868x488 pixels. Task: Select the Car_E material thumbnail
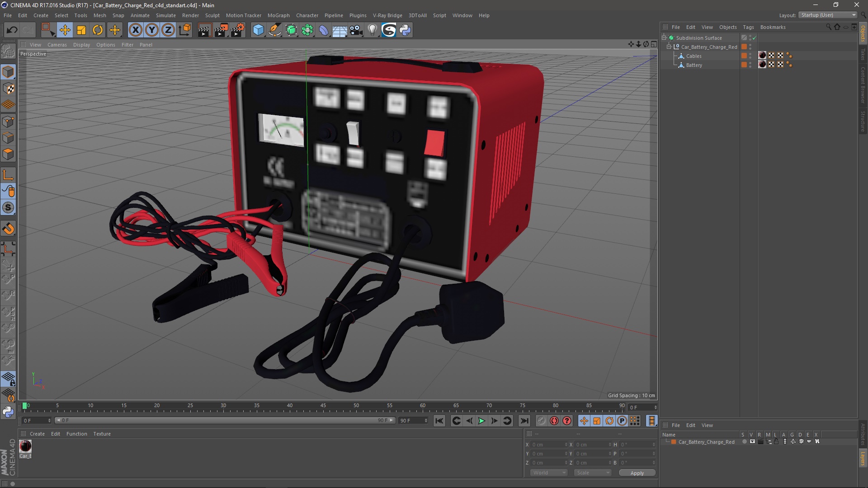coord(25,446)
